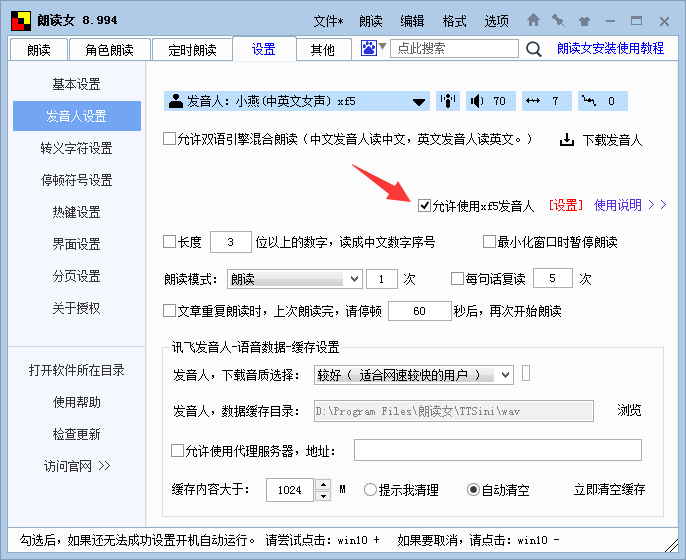686x560 pixels.
Task: Click the 点此搜索 search field
Action: (455, 48)
